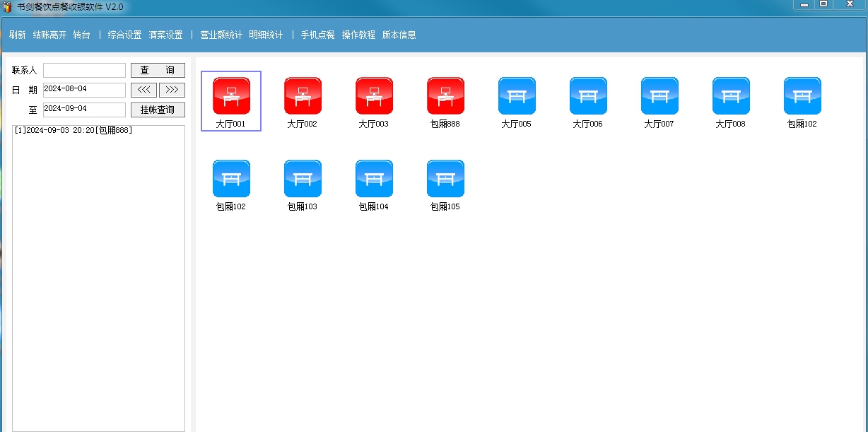Image resolution: width=868 pixels, height=432 pixels.
Task: Select the blue 大厅007 table icon
Action: 659,96
